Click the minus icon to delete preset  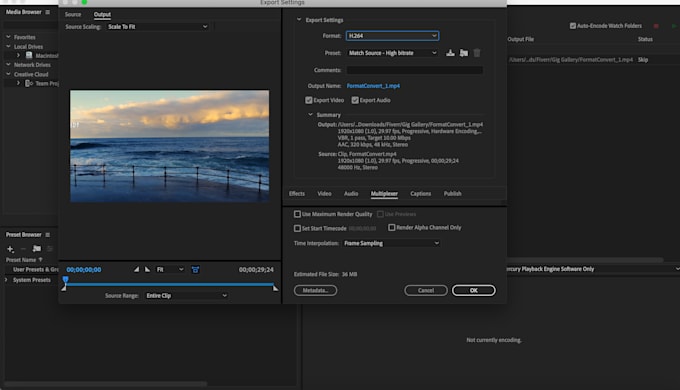coord(23,249)
